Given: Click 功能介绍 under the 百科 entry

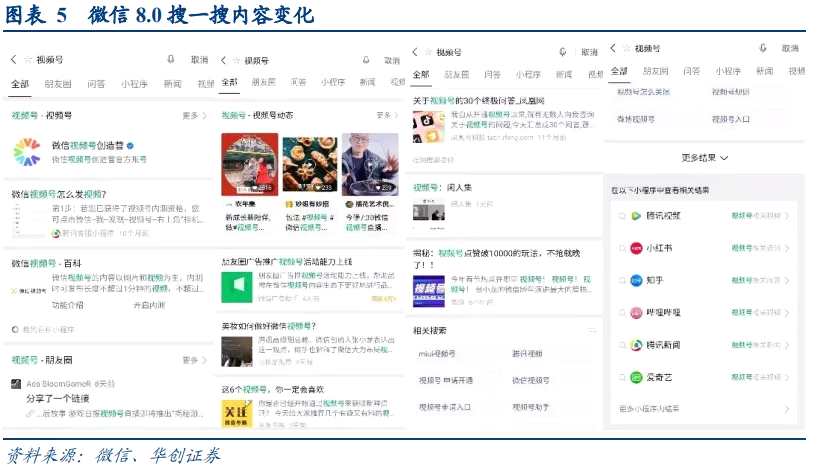Looking at the screenshot, I should pos(68,305).
